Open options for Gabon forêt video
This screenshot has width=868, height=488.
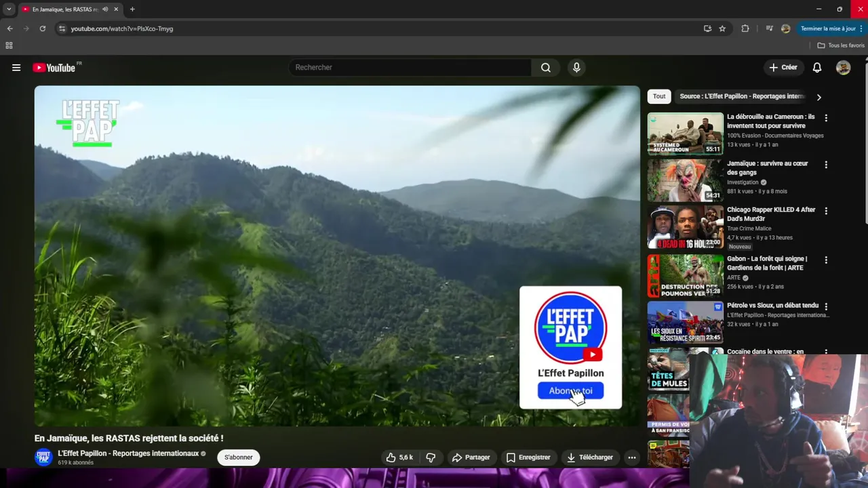pyautogui.click(x=826, y=260)
